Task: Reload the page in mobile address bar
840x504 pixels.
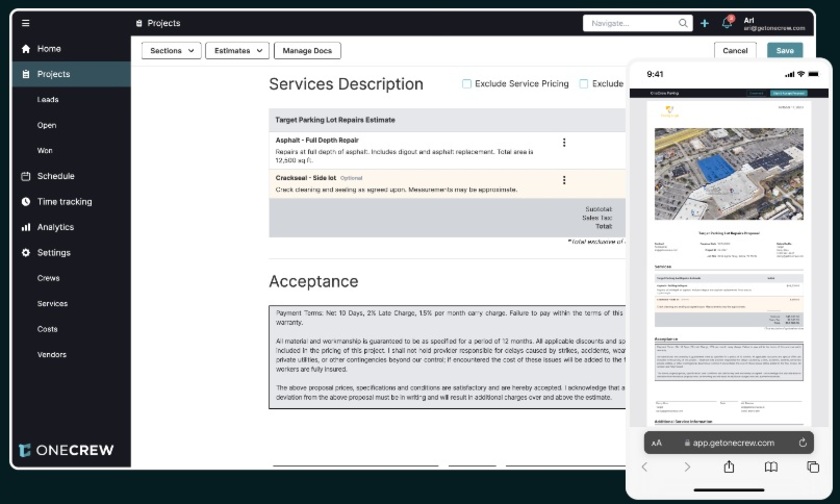Action: click(802, 442)
